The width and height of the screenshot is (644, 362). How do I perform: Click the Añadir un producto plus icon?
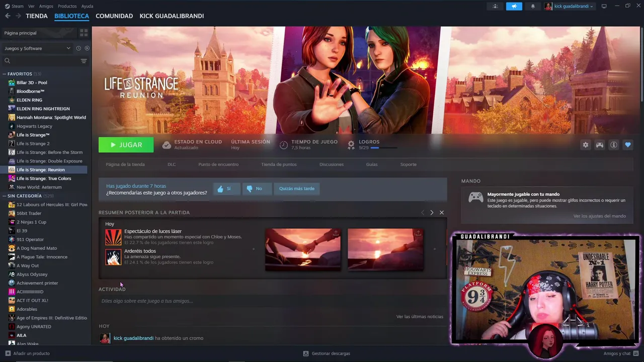tap(8, 353)
